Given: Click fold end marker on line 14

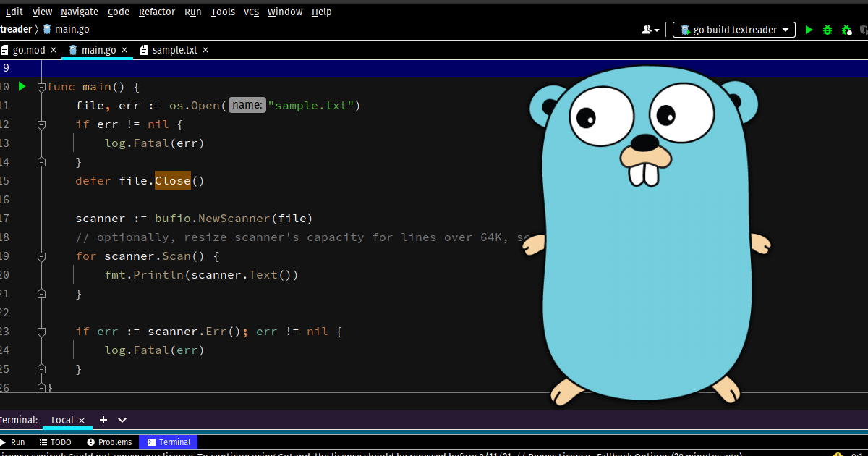Looking at the screenshot, I should (41, 162).
